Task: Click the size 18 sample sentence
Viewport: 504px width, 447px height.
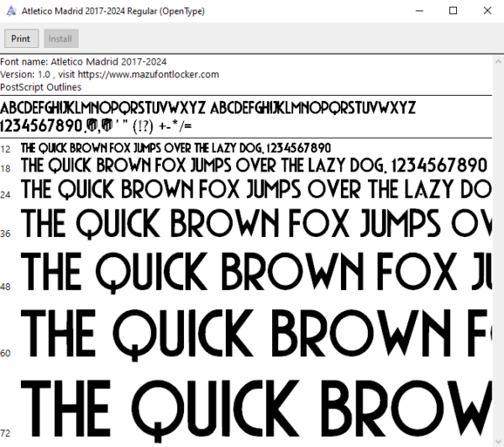Action: pyautogui.click(x=254, y=166)
